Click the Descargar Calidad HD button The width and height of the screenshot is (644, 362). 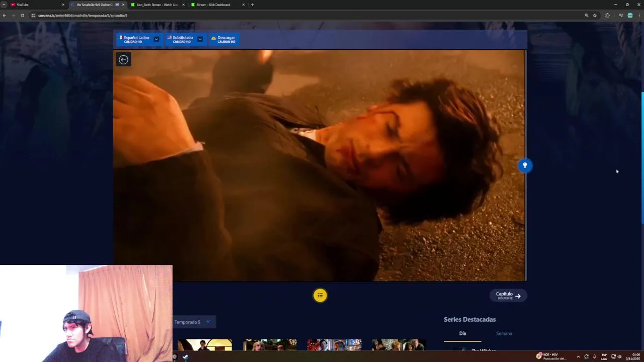click(x=223, y=39)
